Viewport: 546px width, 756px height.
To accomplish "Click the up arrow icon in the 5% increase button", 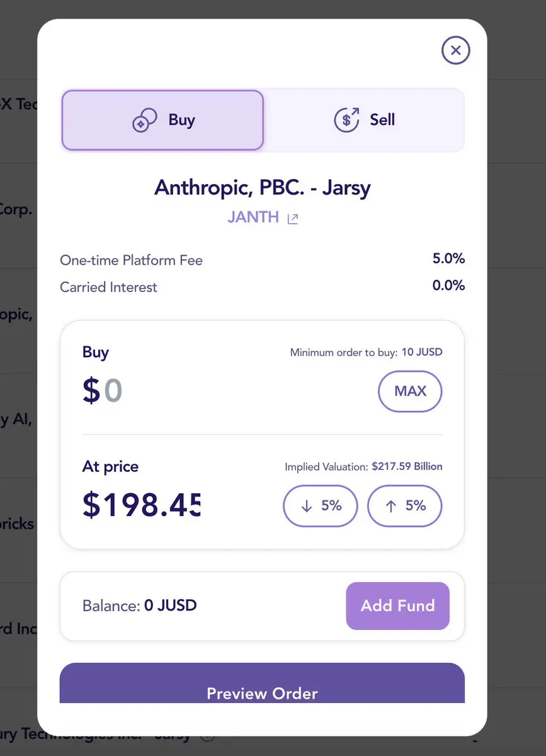I will tap(390, 506).
